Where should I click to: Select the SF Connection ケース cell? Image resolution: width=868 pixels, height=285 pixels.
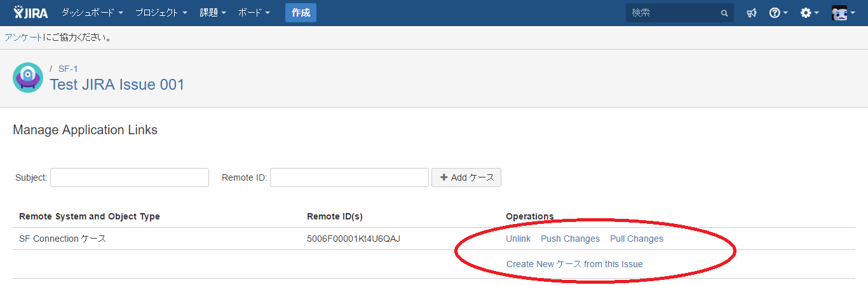click(63, 239)
